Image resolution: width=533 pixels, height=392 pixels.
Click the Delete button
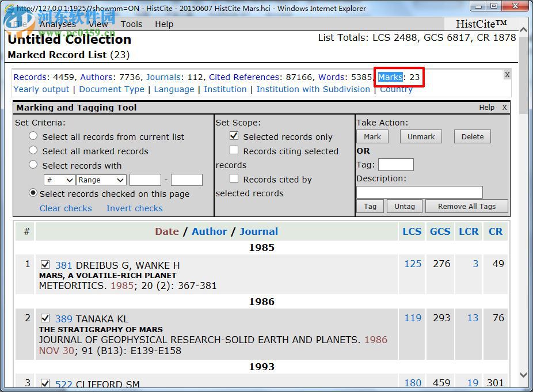pyautogui.click(x=473, y=136)
